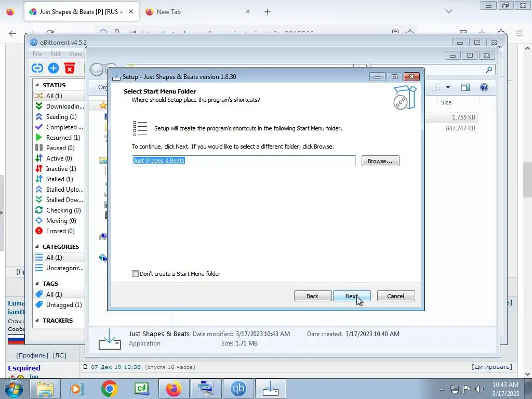Open the View menu in qBittorrent

[x=75, y=54]
